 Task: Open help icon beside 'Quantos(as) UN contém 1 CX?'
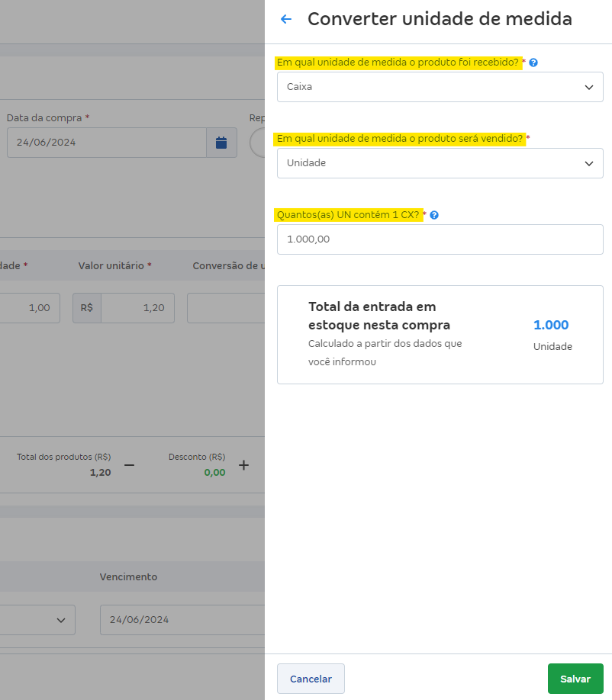(433, 215)
